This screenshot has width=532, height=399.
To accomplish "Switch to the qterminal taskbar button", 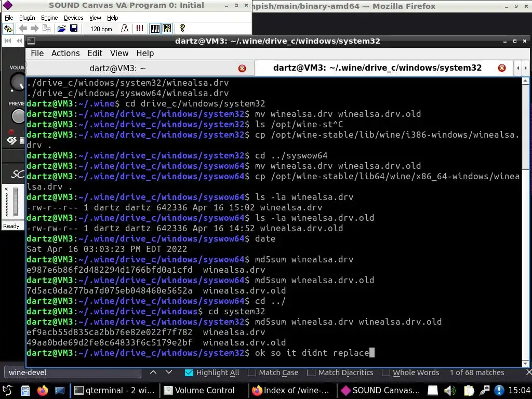I will tap(115, 391).
